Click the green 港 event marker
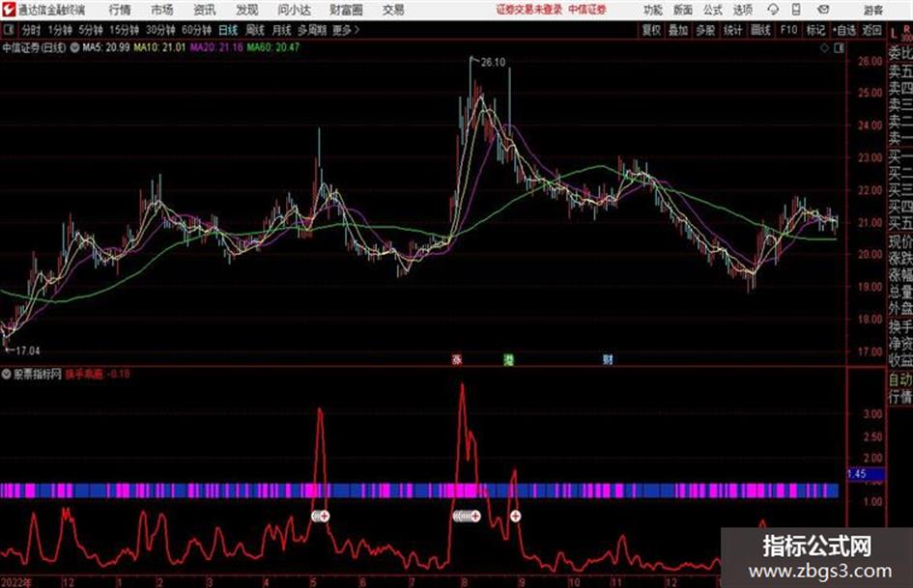913x588 pixels. pyautogui.click(x=509, y=360)
